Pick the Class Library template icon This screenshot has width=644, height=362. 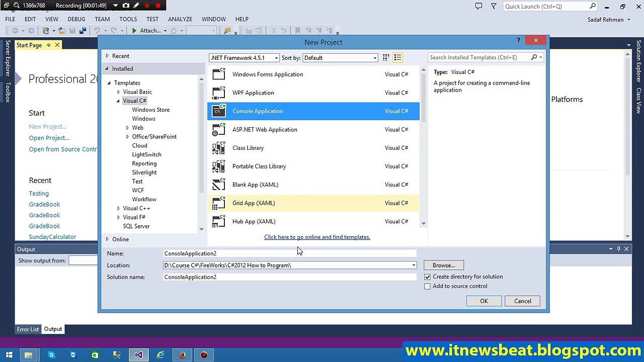click(219, 148)
